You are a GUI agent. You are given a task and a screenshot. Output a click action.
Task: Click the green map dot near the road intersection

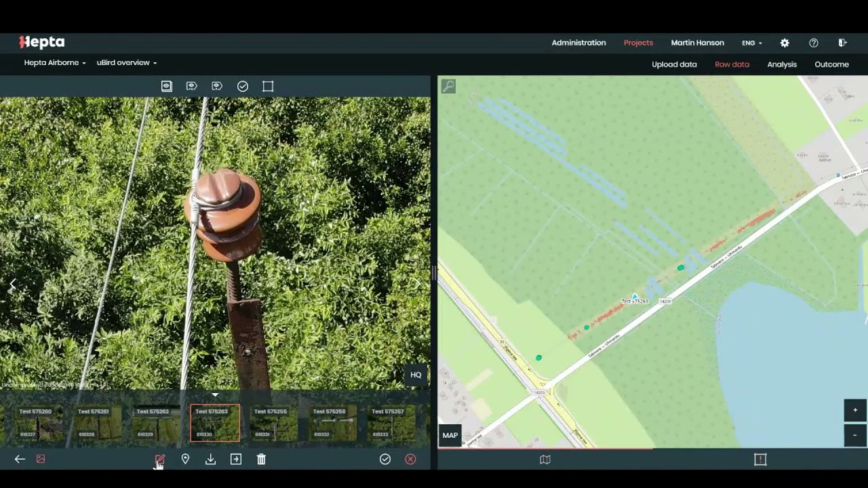coord(539,358)
